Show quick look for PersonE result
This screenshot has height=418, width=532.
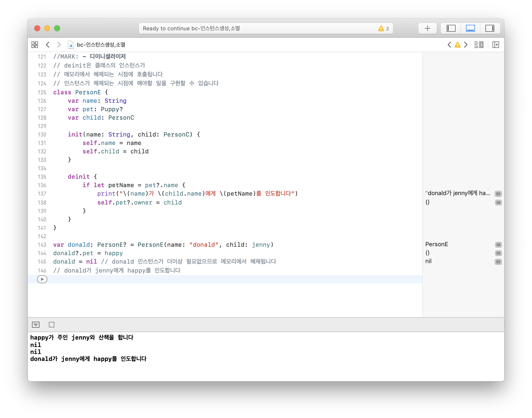pos(498,245)
